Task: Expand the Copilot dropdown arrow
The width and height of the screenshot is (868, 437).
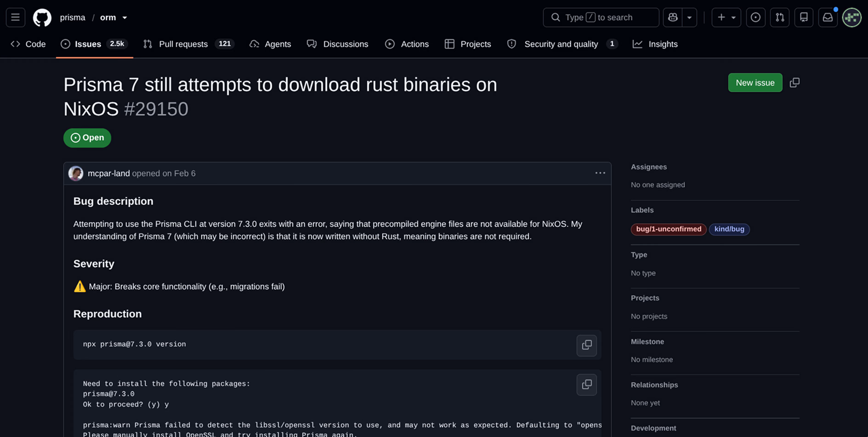Action: point(689,17)
